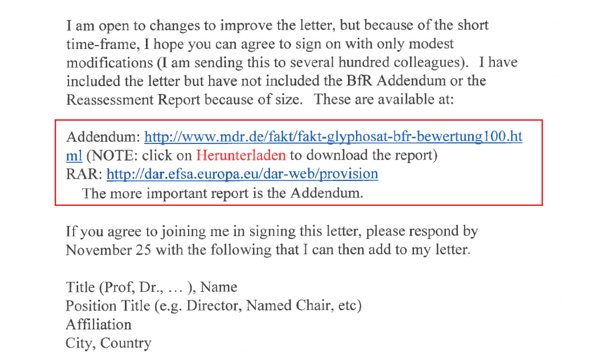Click the "Position Title" line
Image resolution: width=597 pixels, height=364 pixels.
coord(213,306)
